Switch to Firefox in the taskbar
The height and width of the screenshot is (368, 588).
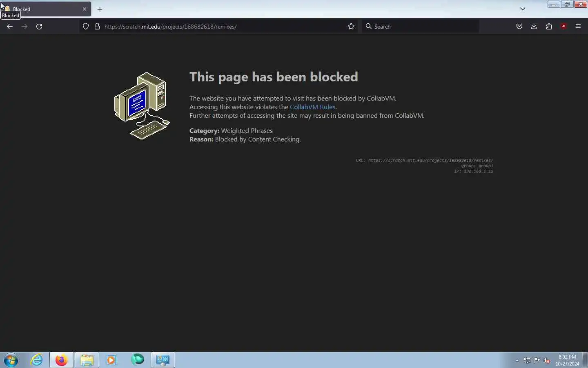(x=62, y=360)
